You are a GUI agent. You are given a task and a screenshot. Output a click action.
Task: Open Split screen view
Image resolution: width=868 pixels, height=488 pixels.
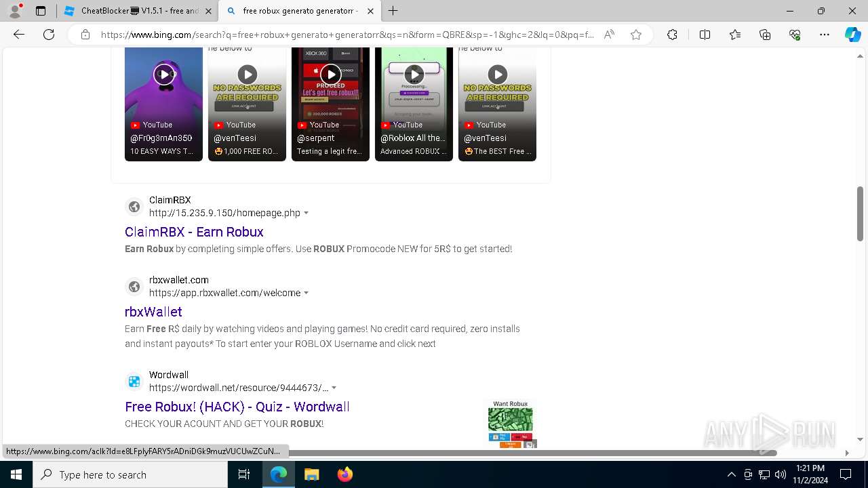tap(705, 35)
